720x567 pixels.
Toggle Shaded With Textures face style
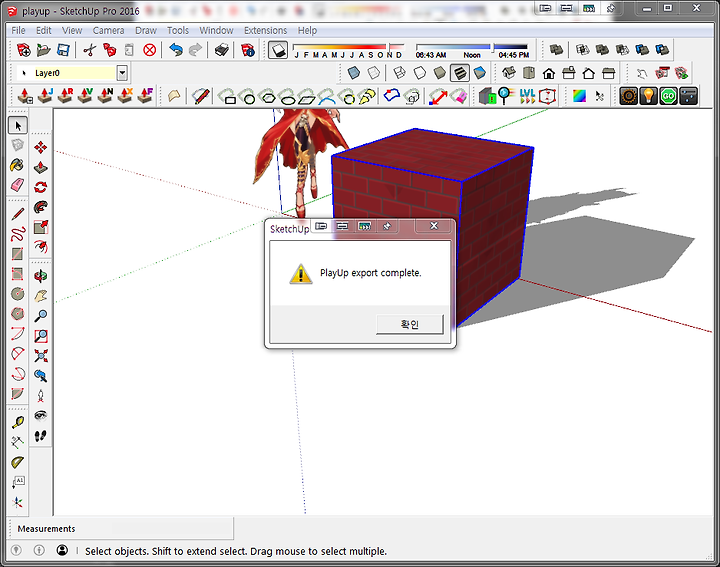click(x=460, y=73)
